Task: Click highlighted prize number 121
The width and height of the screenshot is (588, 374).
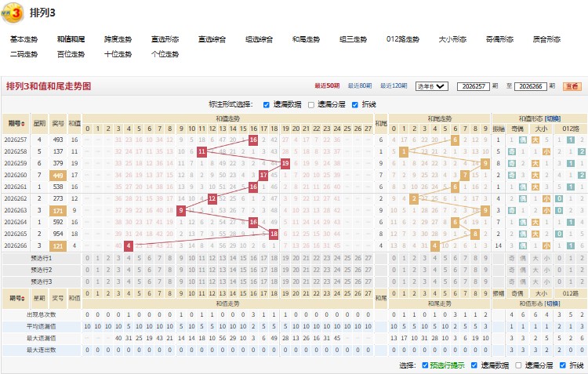Action: tap(58, 245)
